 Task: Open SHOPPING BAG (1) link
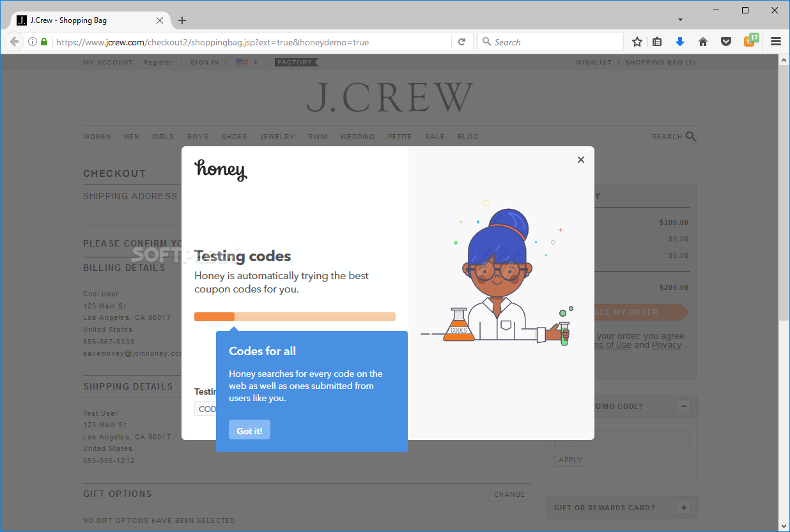pos(660,63)
